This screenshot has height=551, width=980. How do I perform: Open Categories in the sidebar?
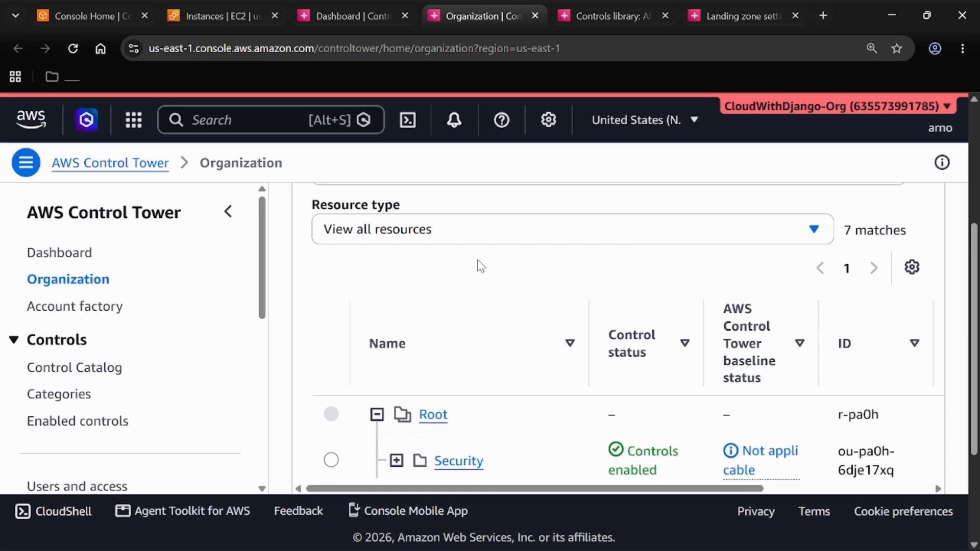[59, 394]
